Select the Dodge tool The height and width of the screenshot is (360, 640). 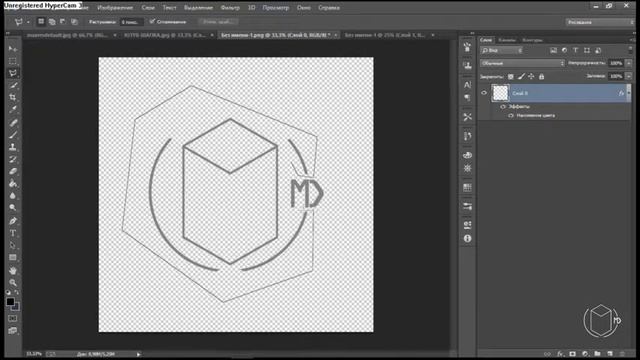point(13,208)
